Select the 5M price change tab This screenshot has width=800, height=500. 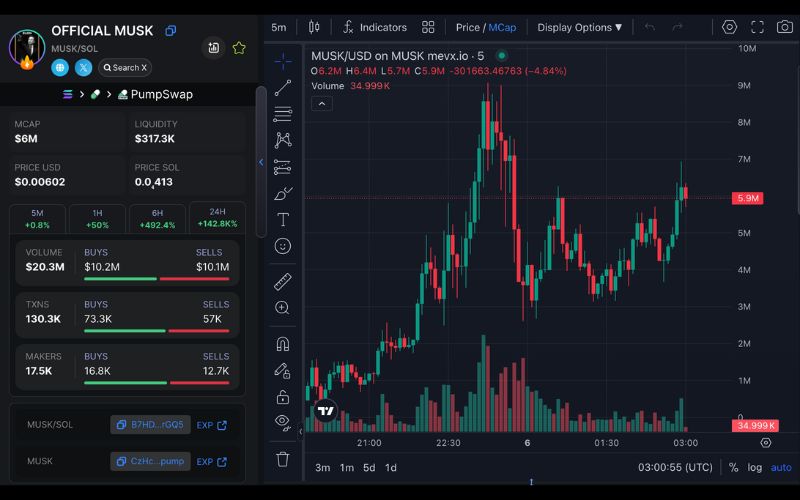(37, 218)
